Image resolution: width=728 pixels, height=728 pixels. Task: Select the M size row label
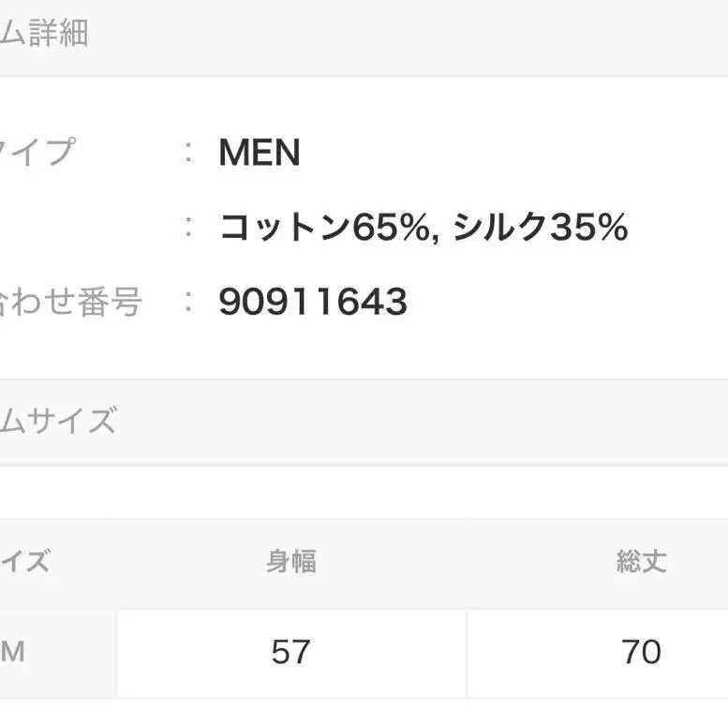click(x=13, y=652)
